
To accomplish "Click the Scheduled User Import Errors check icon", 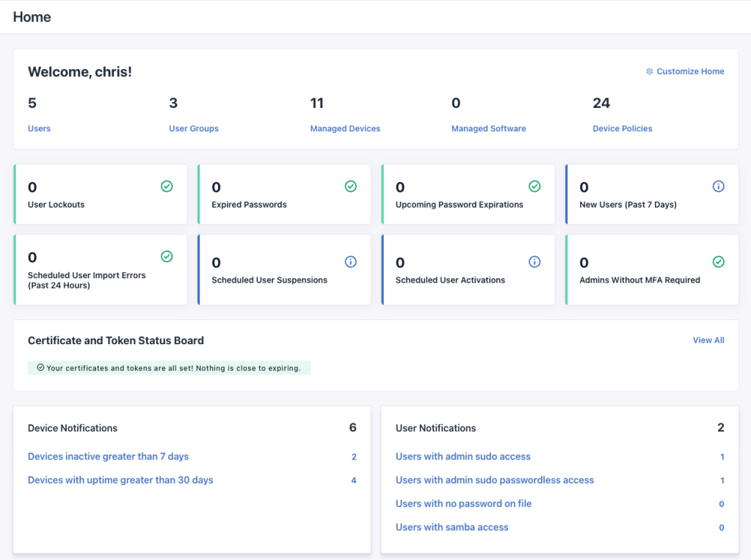I will tap(167, 256).
